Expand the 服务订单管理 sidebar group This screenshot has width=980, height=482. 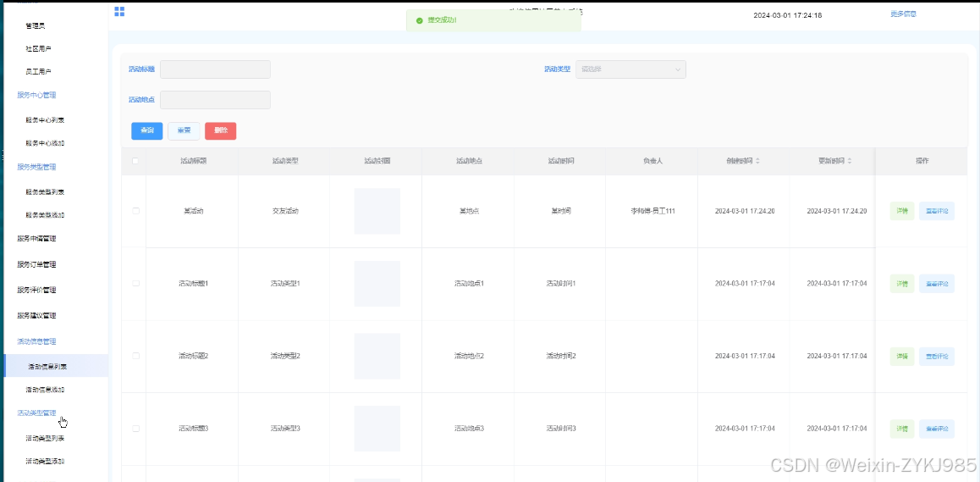click(x=37, y=264)
